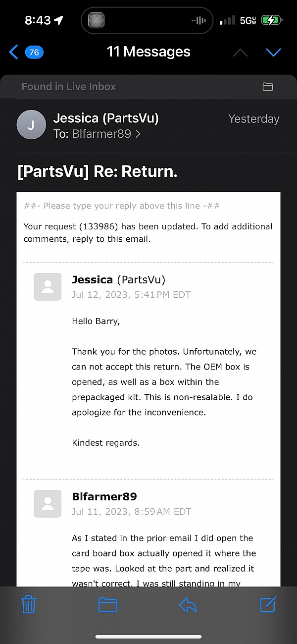Open the move-to-folder icon in bottom toolbar
Viewport: 297px width, 644px height.
tap(107, 605)
